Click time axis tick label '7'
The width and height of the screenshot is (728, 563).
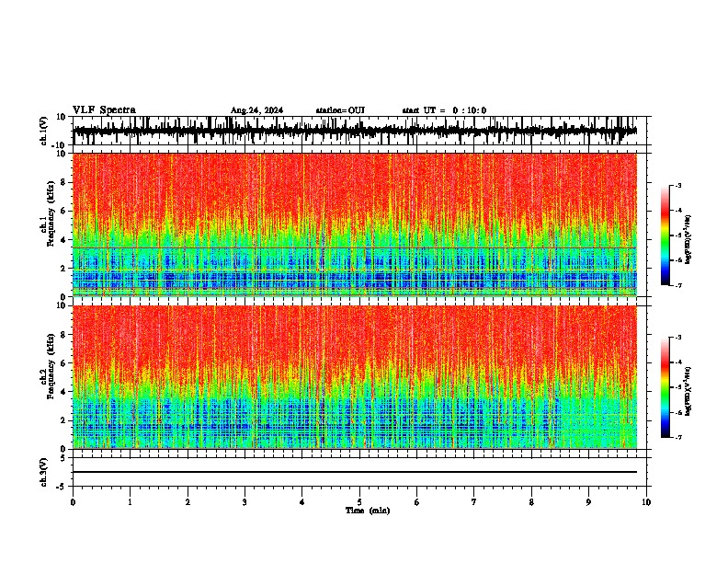[x=474, y=502]
